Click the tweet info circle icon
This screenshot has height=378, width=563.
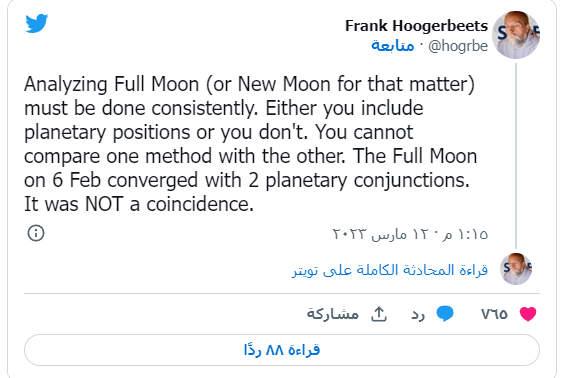36,233
